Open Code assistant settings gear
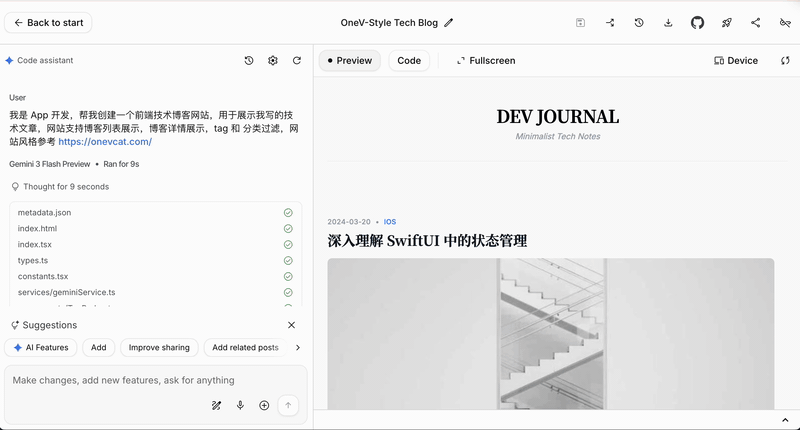Image resolution: width=800 pixels, height=430 pixels. (273, 60)
